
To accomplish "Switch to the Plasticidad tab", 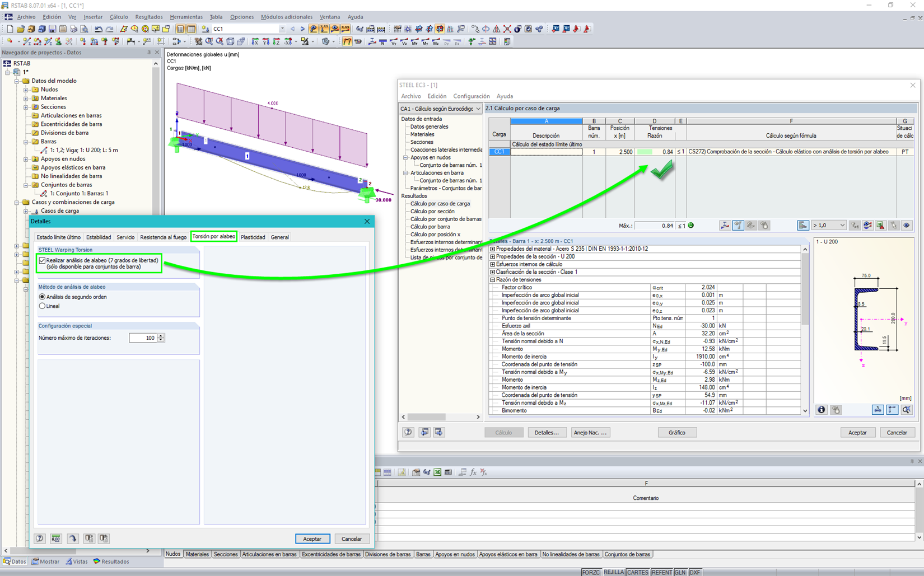I will click(253, 237).
